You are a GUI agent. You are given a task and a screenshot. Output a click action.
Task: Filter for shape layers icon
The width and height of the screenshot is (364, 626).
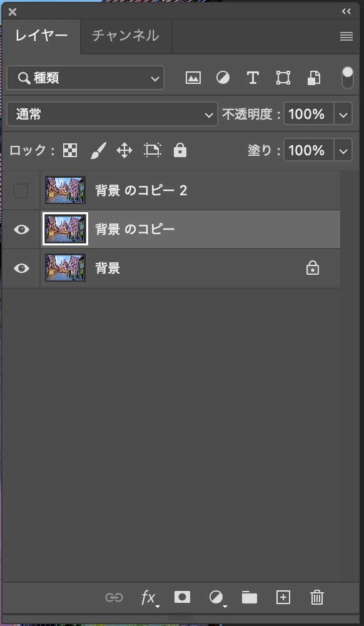[283, 78]
